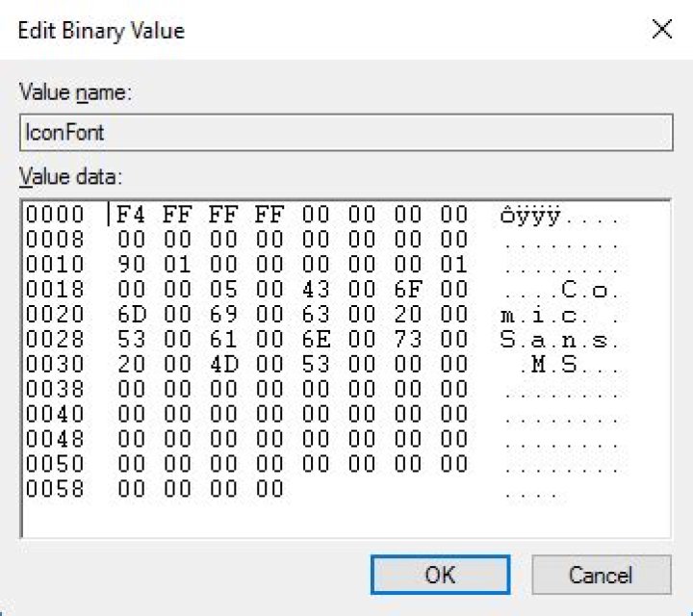Select byte 6E in row 0028
This screenshot has width=693, height=616.
coord(316,340)
